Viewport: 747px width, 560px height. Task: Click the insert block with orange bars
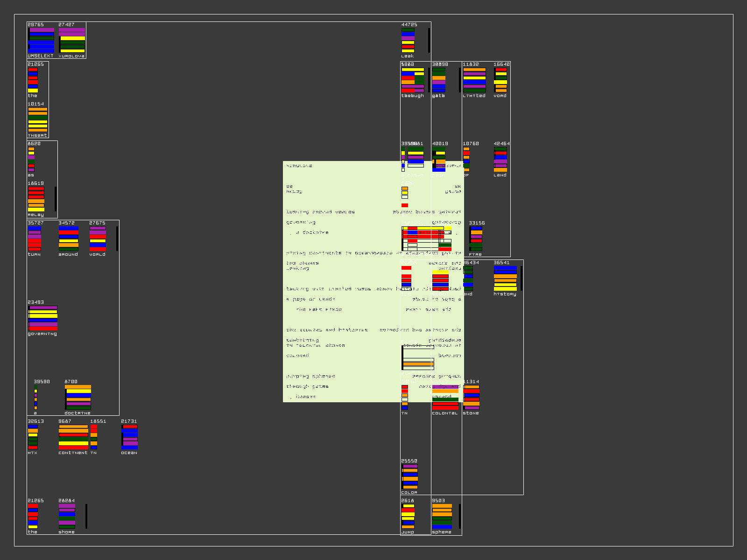click(38, 119)
